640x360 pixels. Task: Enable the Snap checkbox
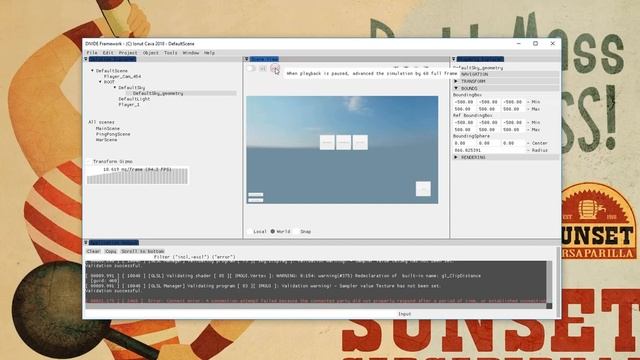[x=296, y=231]
